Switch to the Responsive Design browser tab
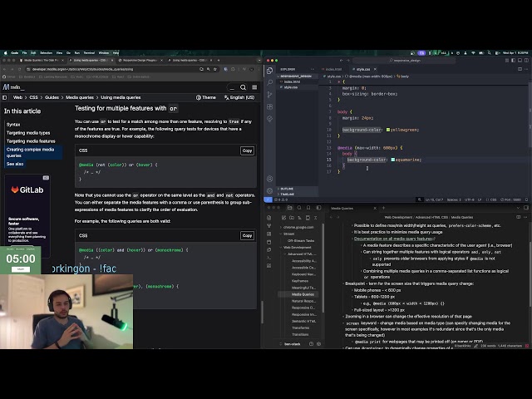The width and height of the screenshot is (532, 399). pyautogui.click(x=140, y=61)
